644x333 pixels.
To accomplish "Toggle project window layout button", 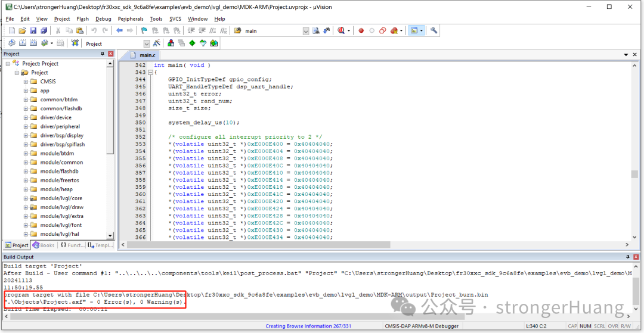I will 414,31.
